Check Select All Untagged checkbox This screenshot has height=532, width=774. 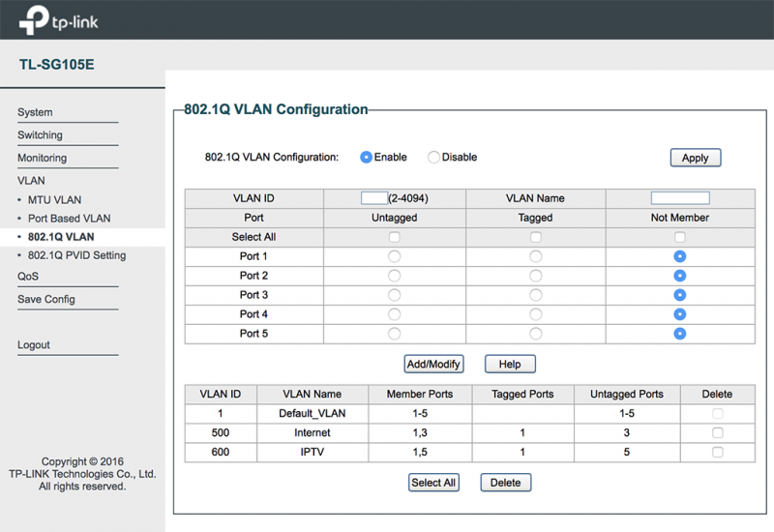(394, 237)
